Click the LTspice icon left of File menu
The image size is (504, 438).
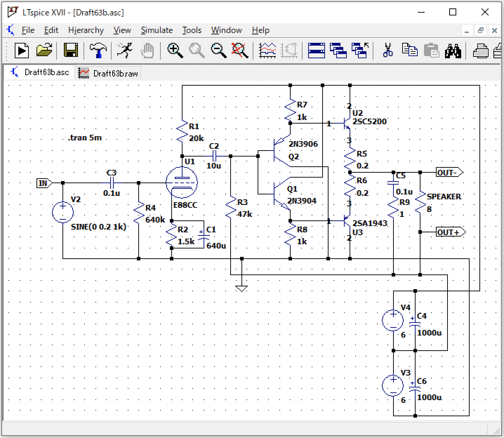tap(11, 30)
